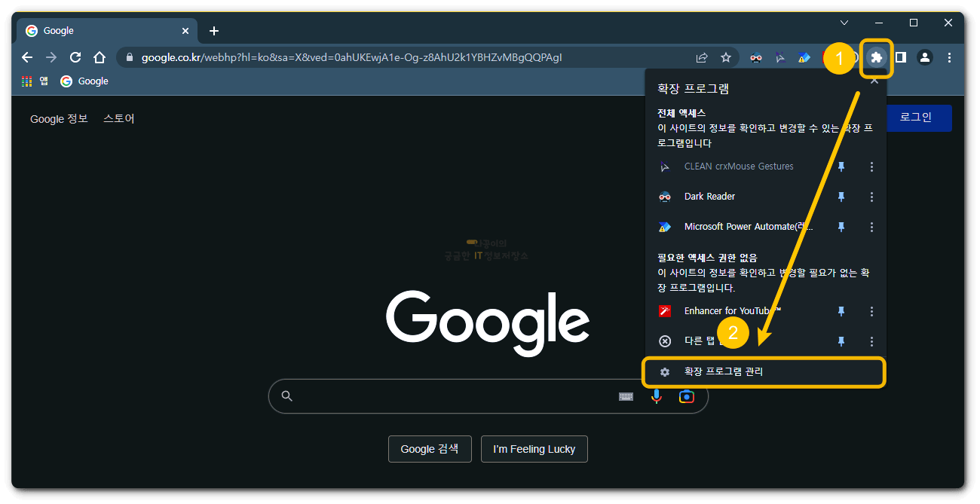Open the 스토어 link

(x=118, y=118)
